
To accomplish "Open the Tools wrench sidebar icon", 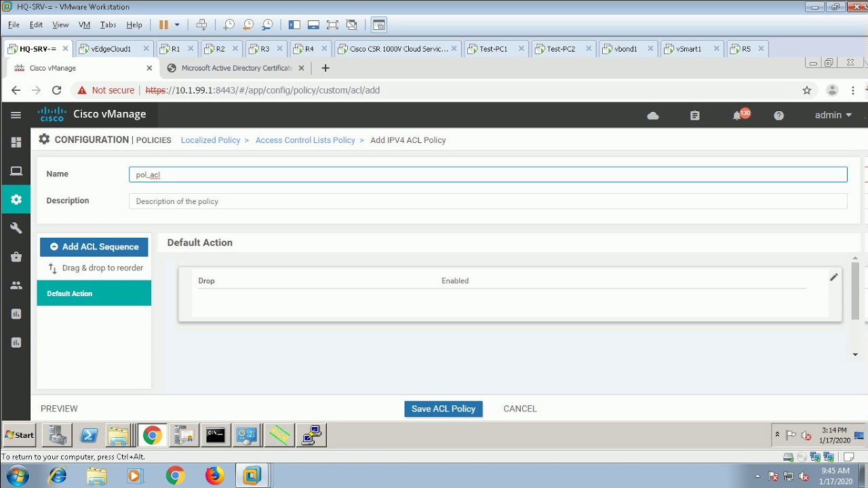I will point(16,228).
